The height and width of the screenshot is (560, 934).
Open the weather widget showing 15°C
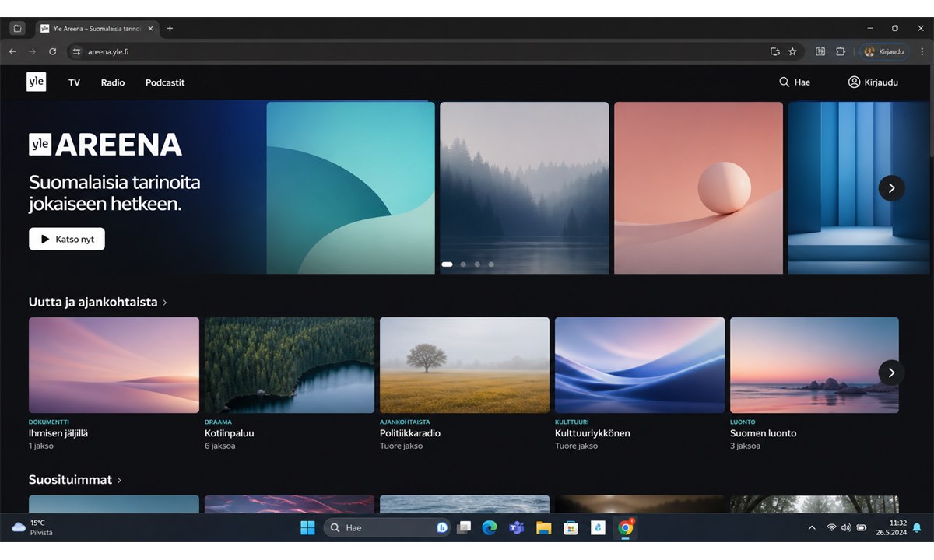coord(32,527)
